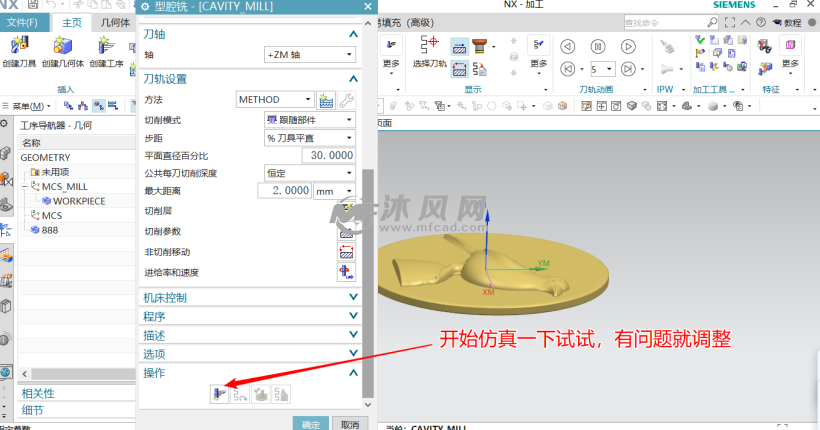
Task: Switch to Geometry view icon
Action: (x=98, y=106)
